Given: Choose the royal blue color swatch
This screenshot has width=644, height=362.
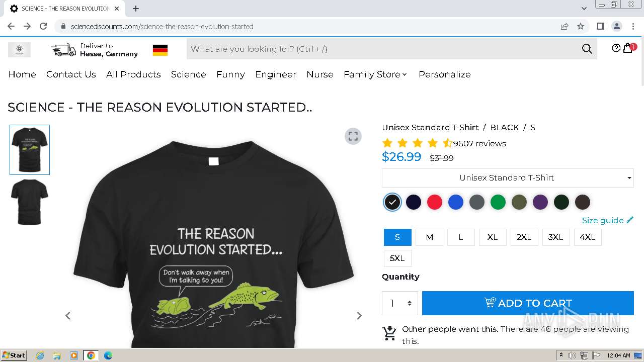Looking at the screenshot, I should click(456, 202).
